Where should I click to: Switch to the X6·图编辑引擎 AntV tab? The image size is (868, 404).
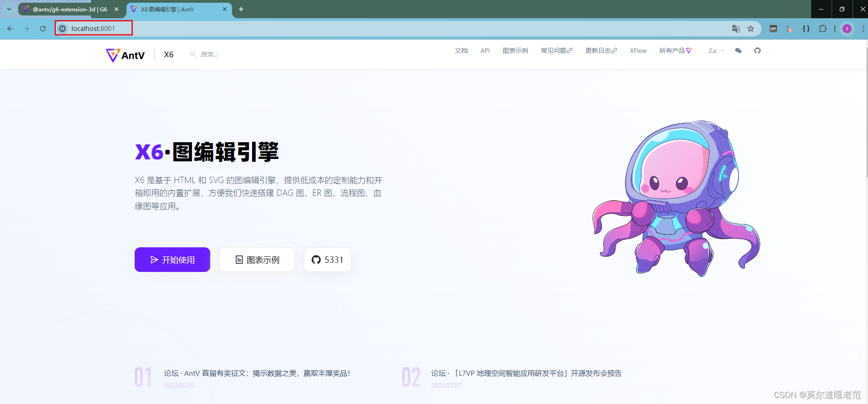[179, 9]
